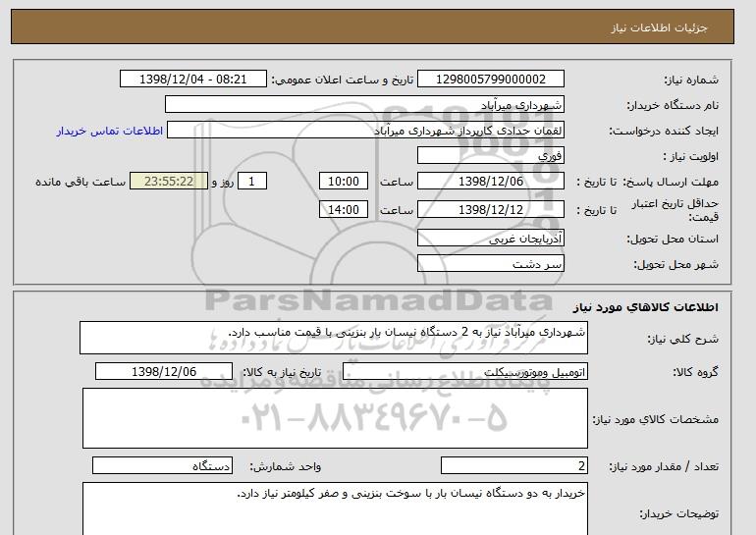The height and width of the screenshot is (535, 756).
Task: Open the اطلاعات تماس خریدار link
Action: pos(109,131)
